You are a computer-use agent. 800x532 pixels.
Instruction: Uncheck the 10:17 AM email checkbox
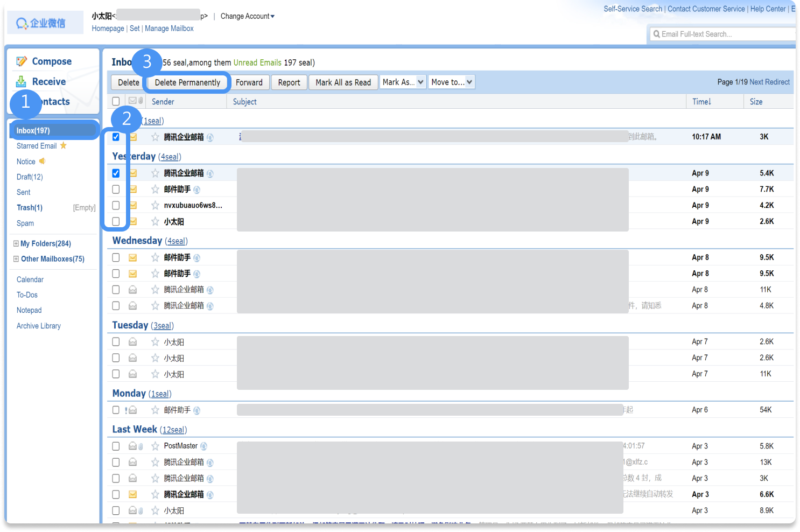(116, 137)
